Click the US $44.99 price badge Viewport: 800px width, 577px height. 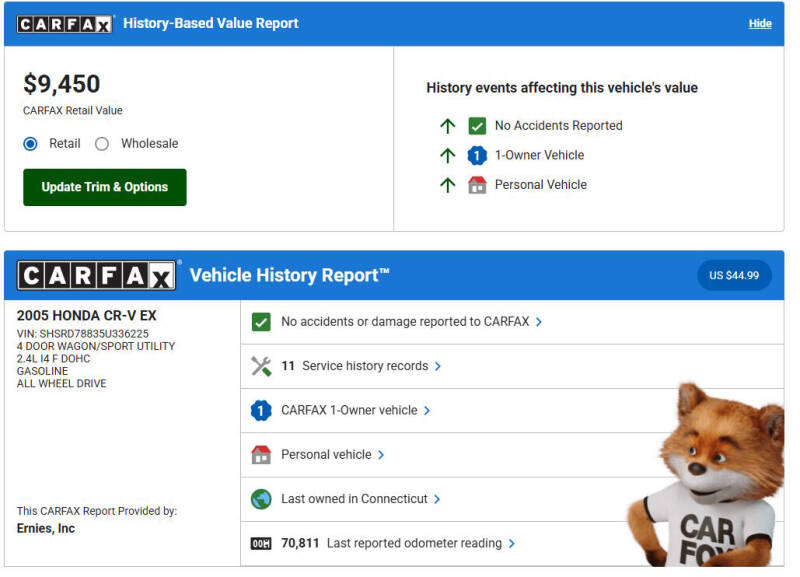coord(734,275)
